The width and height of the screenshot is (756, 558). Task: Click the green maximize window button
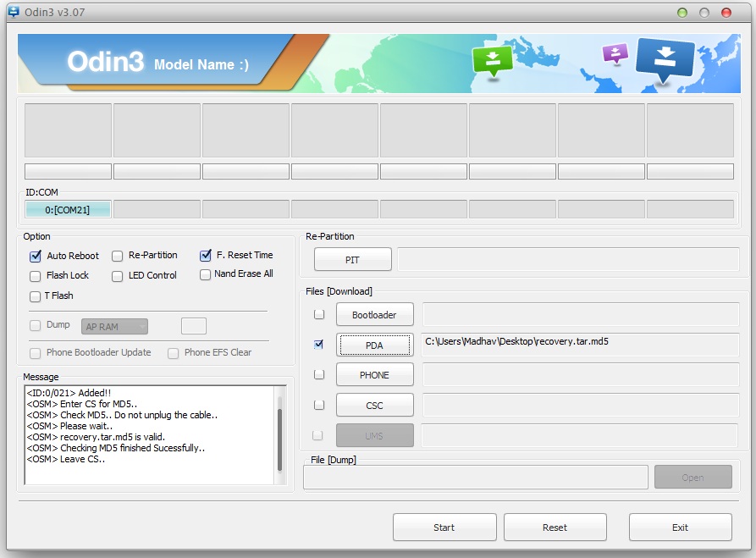pos(682,13)
